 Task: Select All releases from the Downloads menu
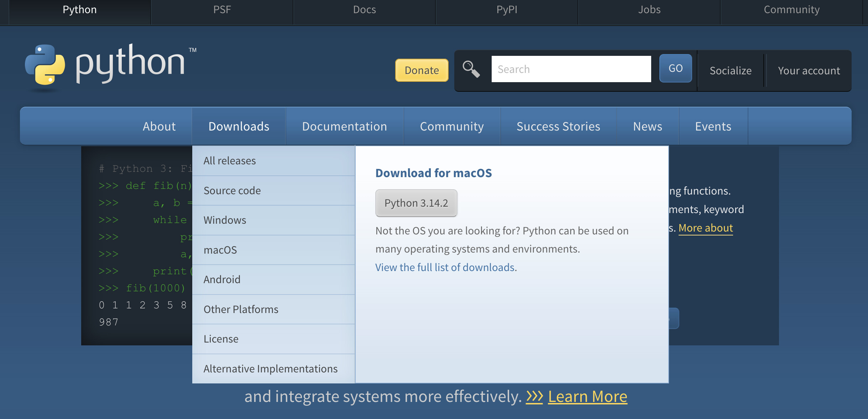pyautogui.click(x=230, y=161)
